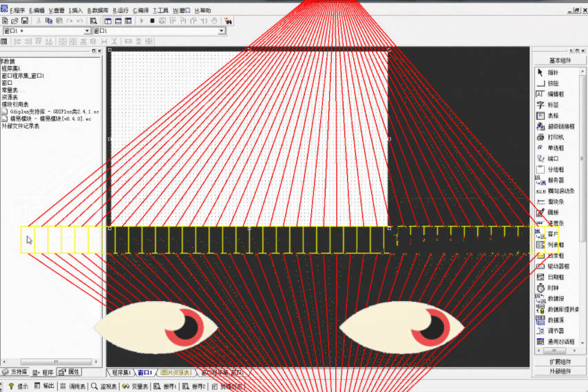Click the align-left layout toolbar icon

18,41
